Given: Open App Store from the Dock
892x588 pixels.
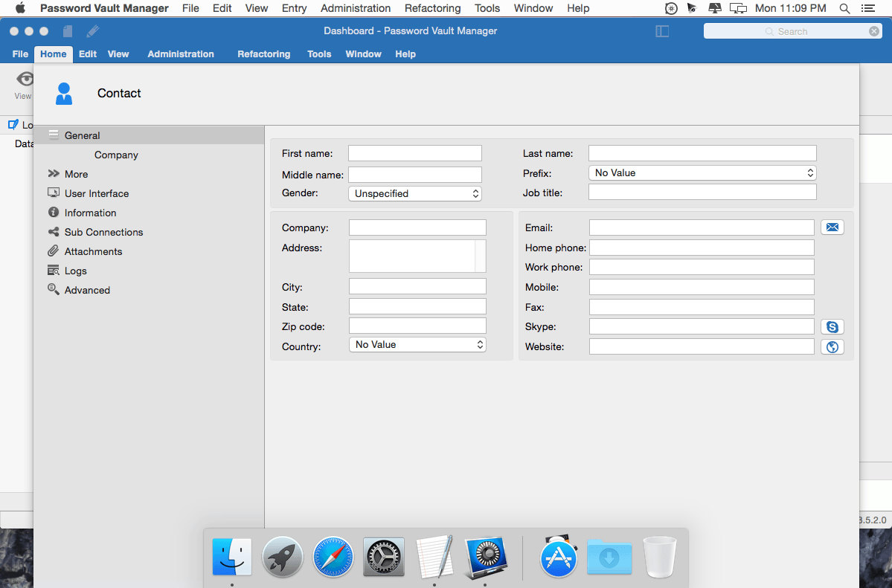Looking at the screenshot, I should click(559, 557).
